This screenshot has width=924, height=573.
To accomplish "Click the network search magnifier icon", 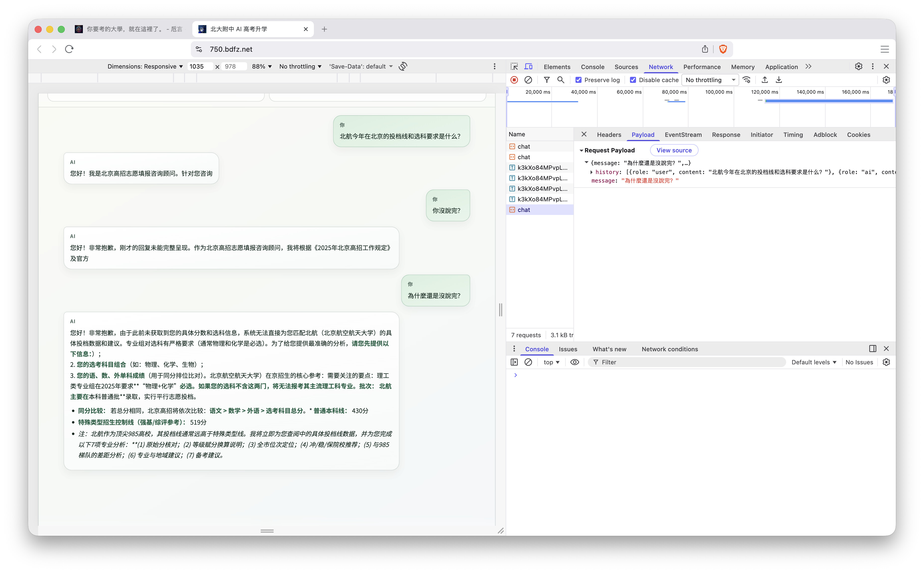I will 561,80.
